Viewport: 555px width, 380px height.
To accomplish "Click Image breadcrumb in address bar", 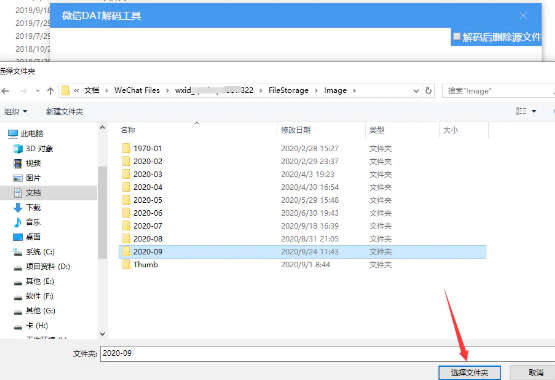I will [335, 90].
